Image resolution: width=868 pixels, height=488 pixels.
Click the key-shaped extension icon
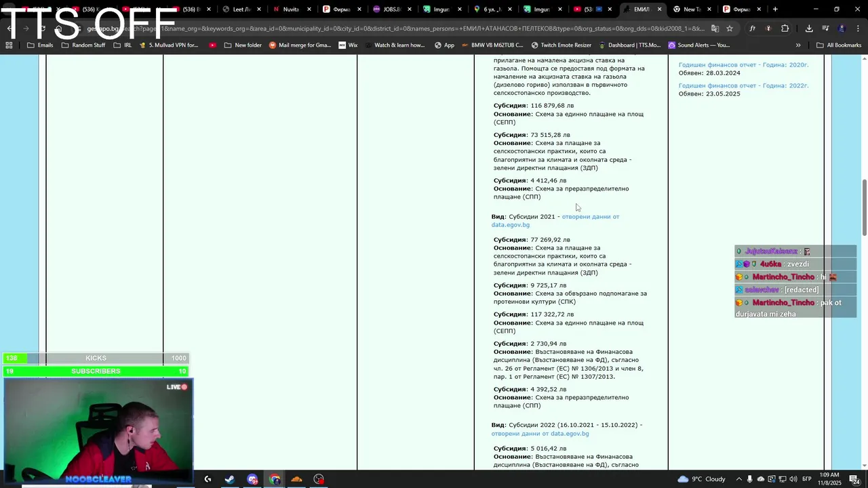pyautogui.click(x=768, y=28)
